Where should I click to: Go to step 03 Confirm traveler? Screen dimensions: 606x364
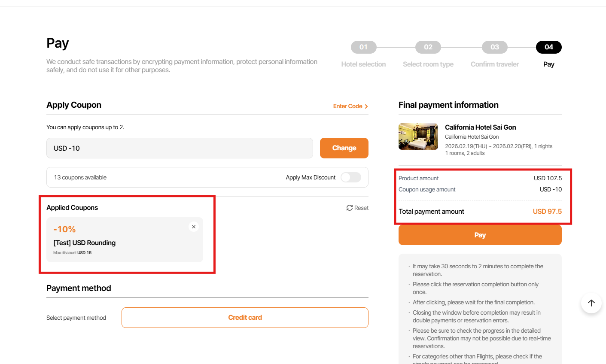pos(494,47)
